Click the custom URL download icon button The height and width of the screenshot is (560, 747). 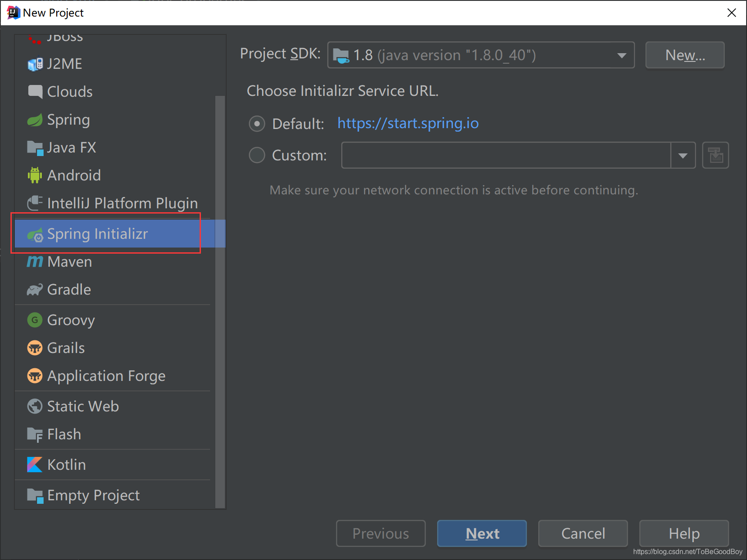point(716,155)
